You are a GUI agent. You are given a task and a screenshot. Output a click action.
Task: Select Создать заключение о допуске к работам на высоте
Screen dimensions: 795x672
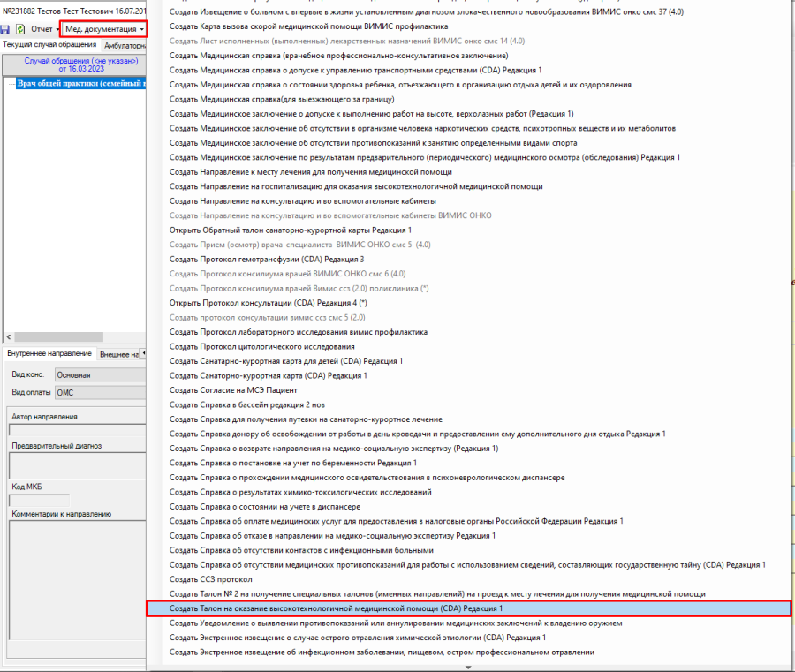(x=372, y=114)
